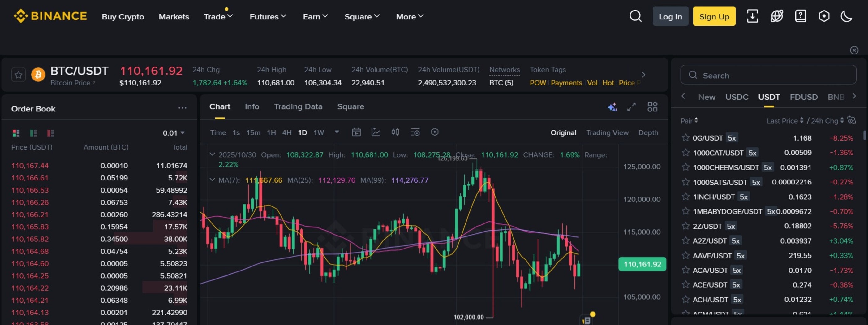Open the candlestick style selector icon
The width and height of the screenshot is (868, 325).
396,132
